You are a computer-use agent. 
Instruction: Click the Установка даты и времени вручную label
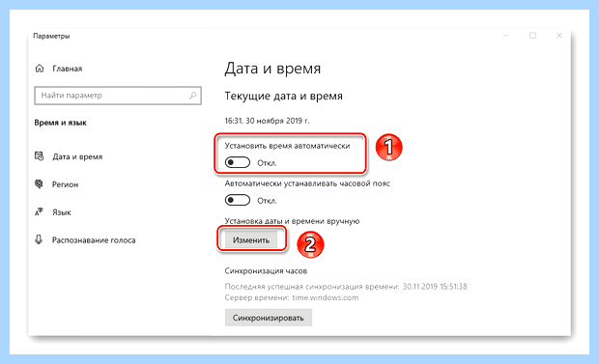pos(292,221)
